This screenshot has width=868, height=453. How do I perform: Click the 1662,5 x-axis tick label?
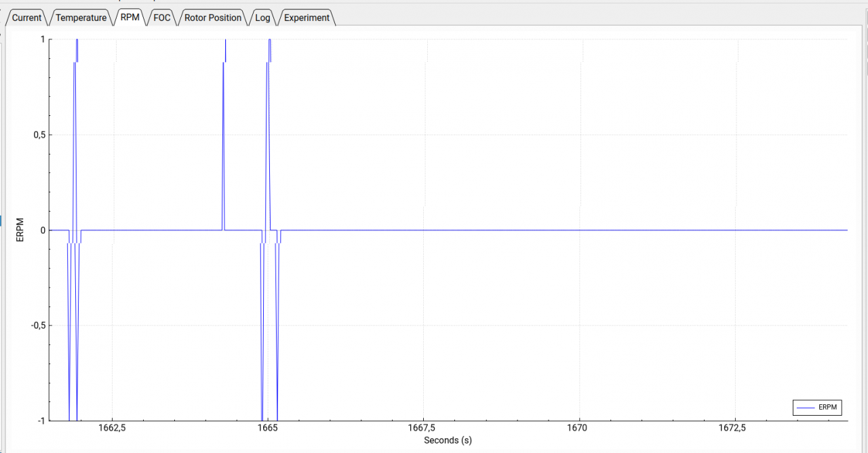pyautogui.click(x=113, y=428)
